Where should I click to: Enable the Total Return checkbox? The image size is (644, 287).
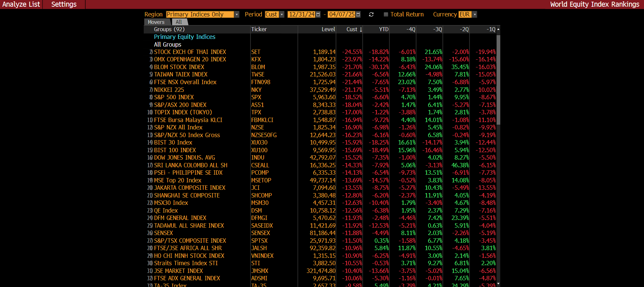point(386,14)
